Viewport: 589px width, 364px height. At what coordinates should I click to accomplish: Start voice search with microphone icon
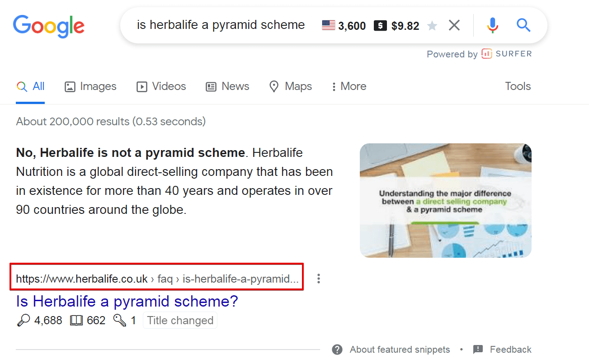(492, 25)
